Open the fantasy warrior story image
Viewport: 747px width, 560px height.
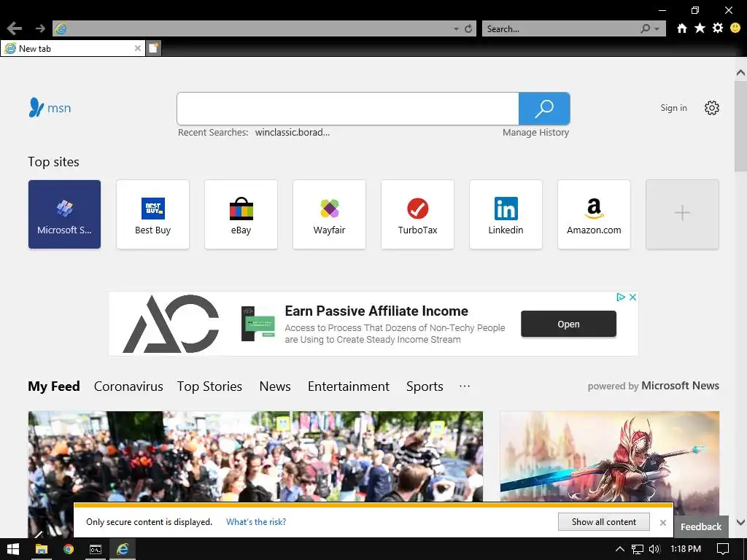609,456
